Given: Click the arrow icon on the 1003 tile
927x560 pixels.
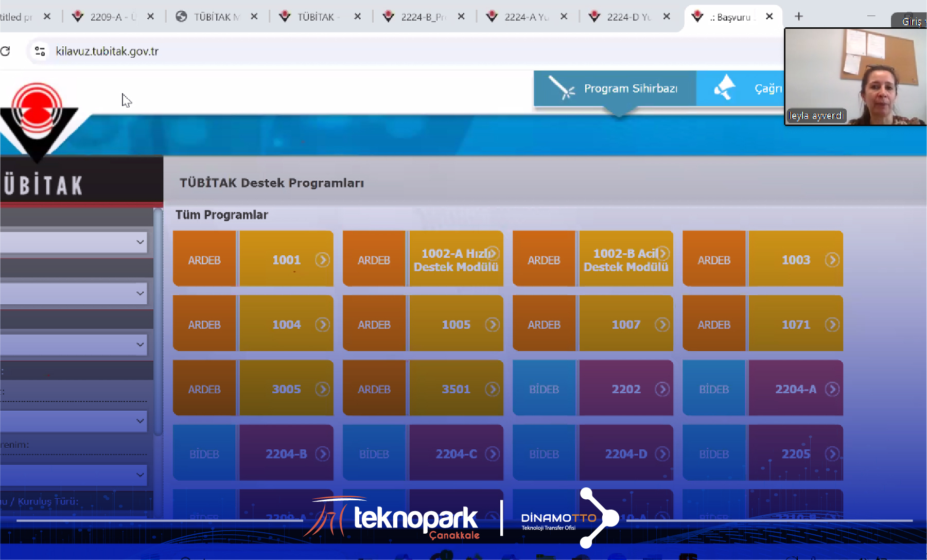Looking at the screenshot, I should [832, 260].
